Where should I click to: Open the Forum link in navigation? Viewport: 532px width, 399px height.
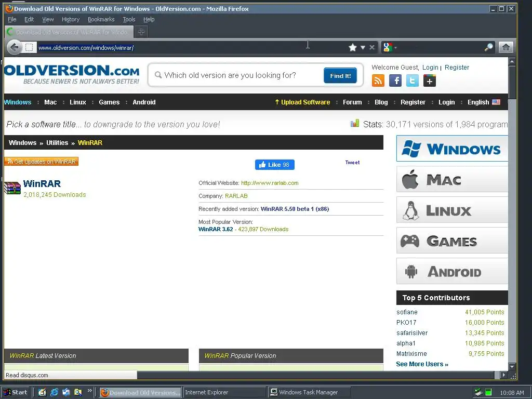tap(352, 102)
